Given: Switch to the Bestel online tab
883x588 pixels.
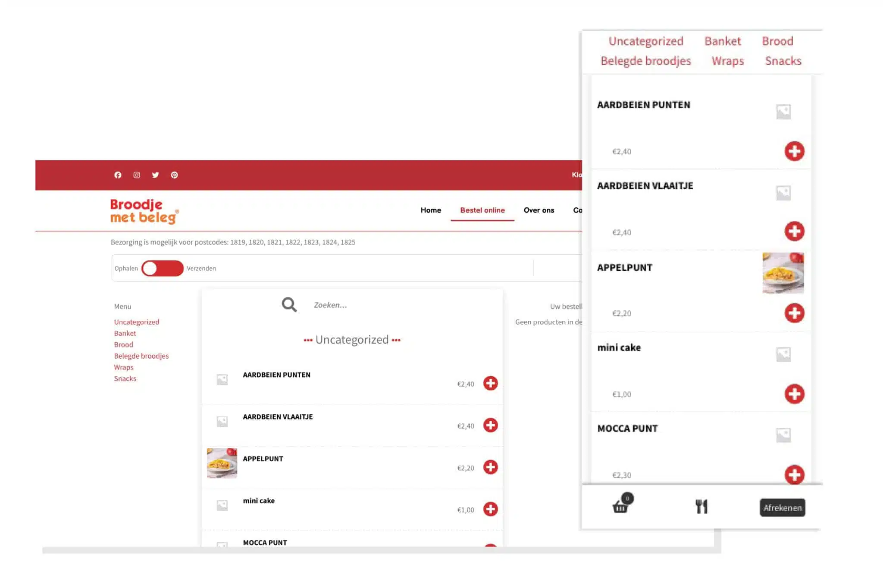Looking at the screenshot, I should 482,210.
